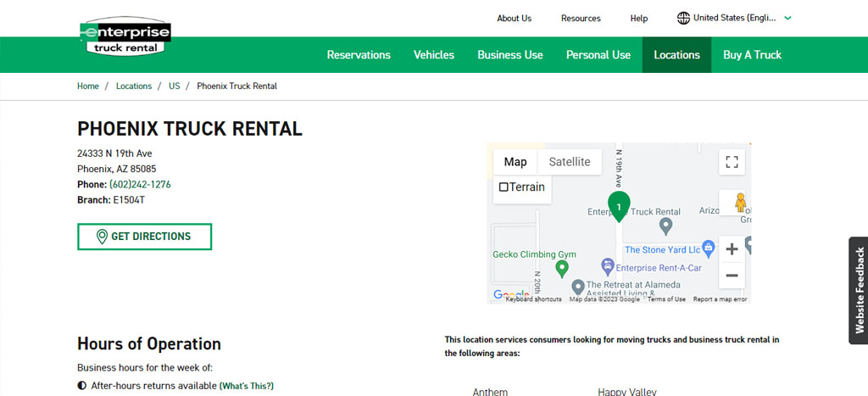This screenshot has width=868, height=396.
Task: Click the address line 24333 N 19th Ave
Action: (x=114, y=153)
